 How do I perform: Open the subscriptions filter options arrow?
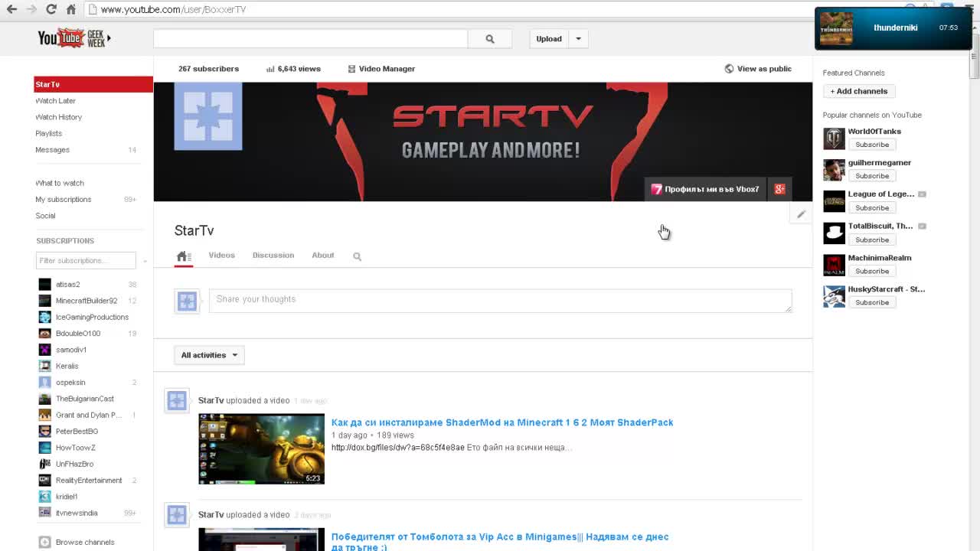click(x=145, y=261)
